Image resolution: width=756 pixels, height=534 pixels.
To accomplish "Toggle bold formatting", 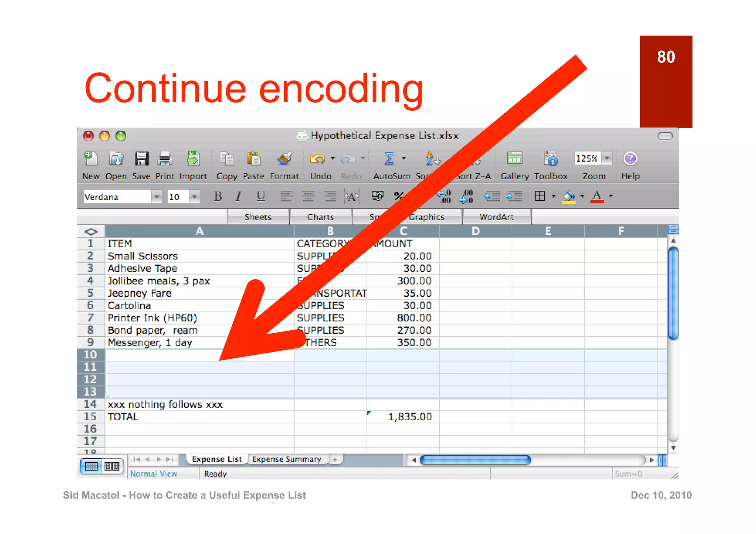I will [218, 196].
